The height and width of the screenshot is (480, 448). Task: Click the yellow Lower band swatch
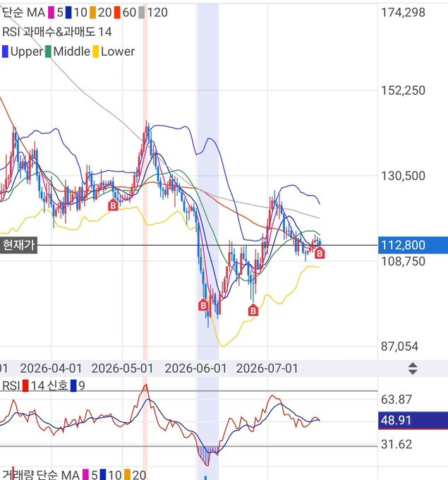tap(96, 52)
